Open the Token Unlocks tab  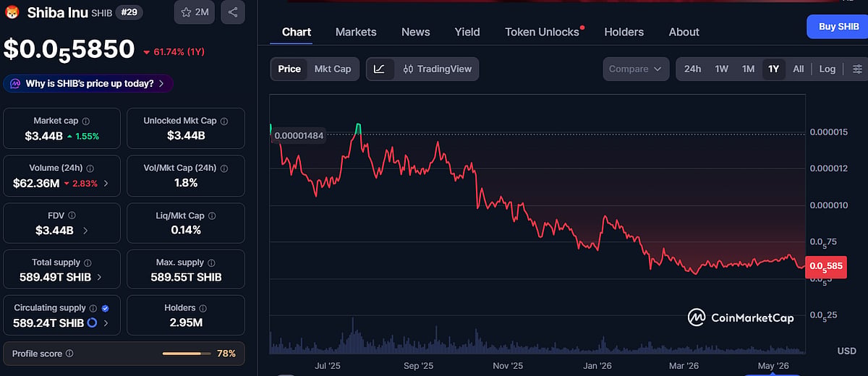[542, 32]
